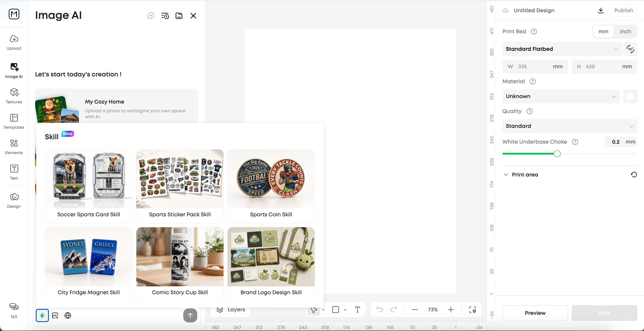
Task: Click the height field showing 420
Action: coord(604,66)
